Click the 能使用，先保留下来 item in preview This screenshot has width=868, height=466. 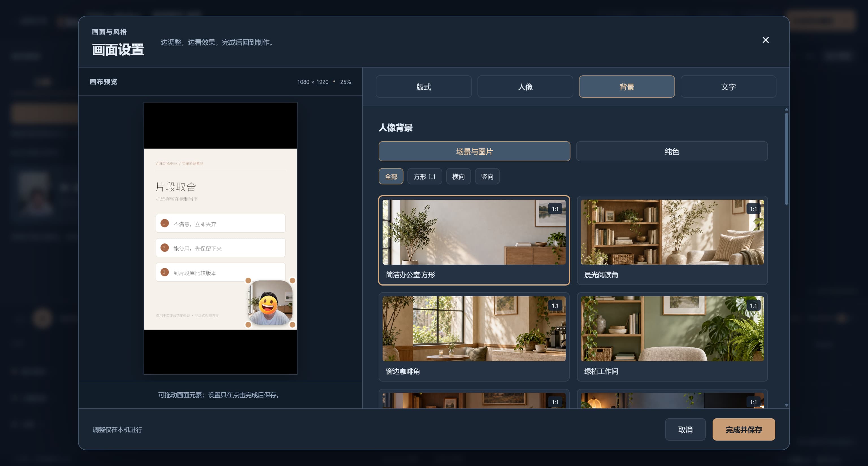point(220,248)
